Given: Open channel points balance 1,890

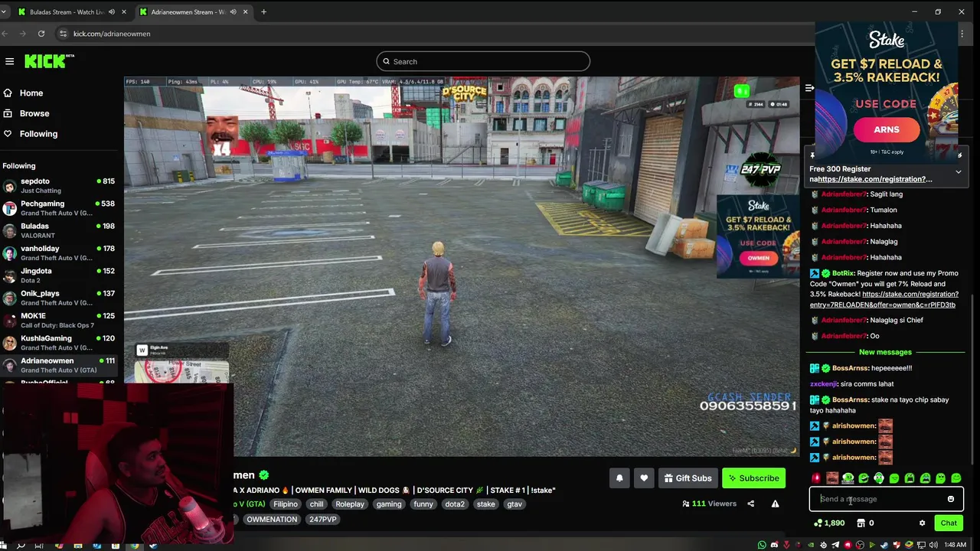Looking at the screenshot, I should [829, 523].
